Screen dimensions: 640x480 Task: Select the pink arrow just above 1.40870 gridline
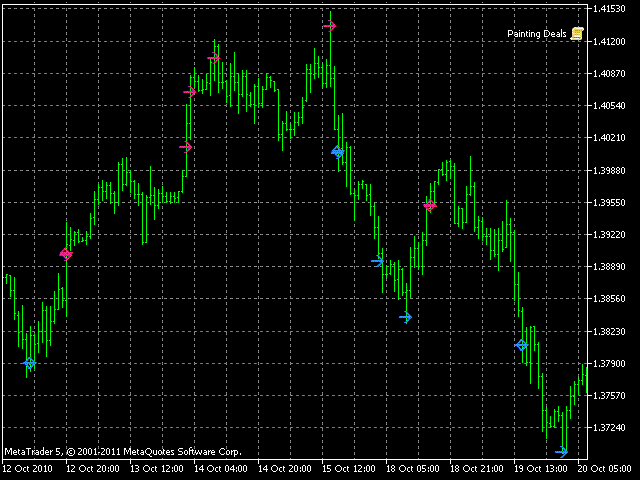click(x=213, y=58)
